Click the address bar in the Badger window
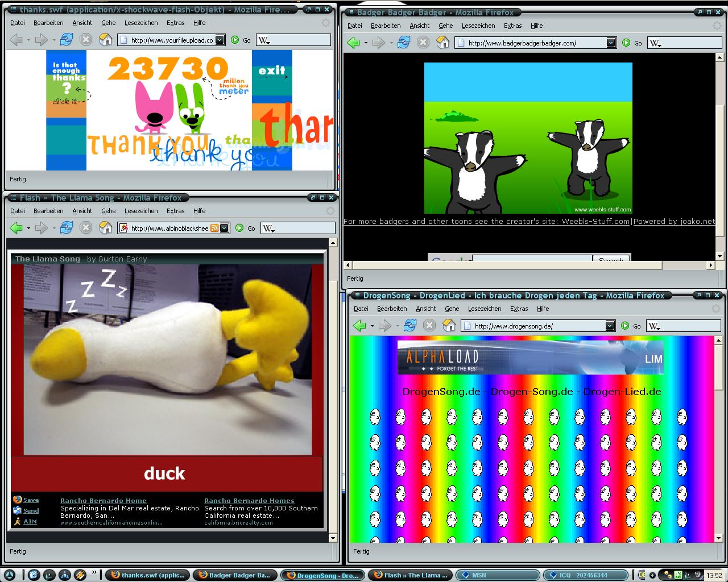728x582 pixels. coord(535,43)
